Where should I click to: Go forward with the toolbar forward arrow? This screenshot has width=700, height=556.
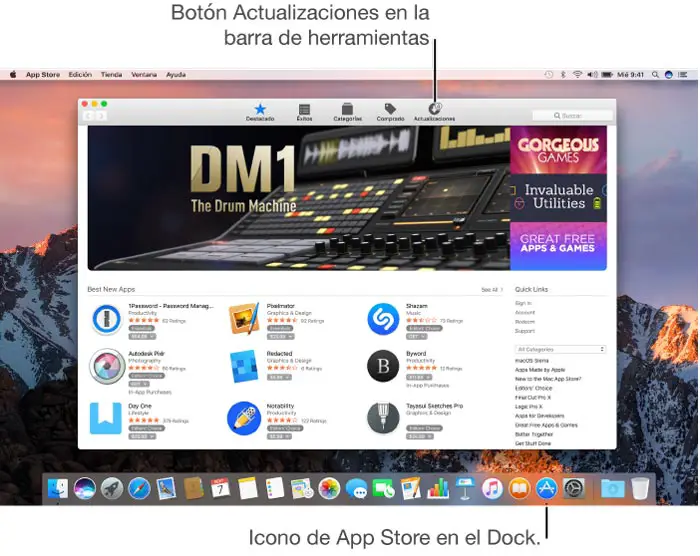[101, 116]
